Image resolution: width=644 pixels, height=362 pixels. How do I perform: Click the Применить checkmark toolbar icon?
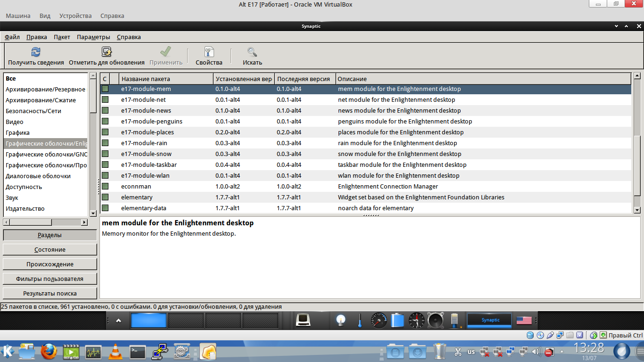(166, 52)
